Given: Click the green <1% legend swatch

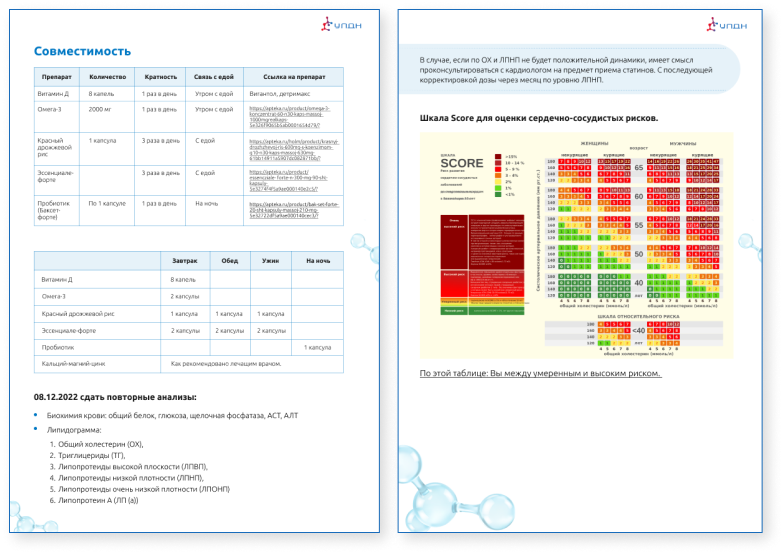Looking at the screenshot, I should click(499, 193).
